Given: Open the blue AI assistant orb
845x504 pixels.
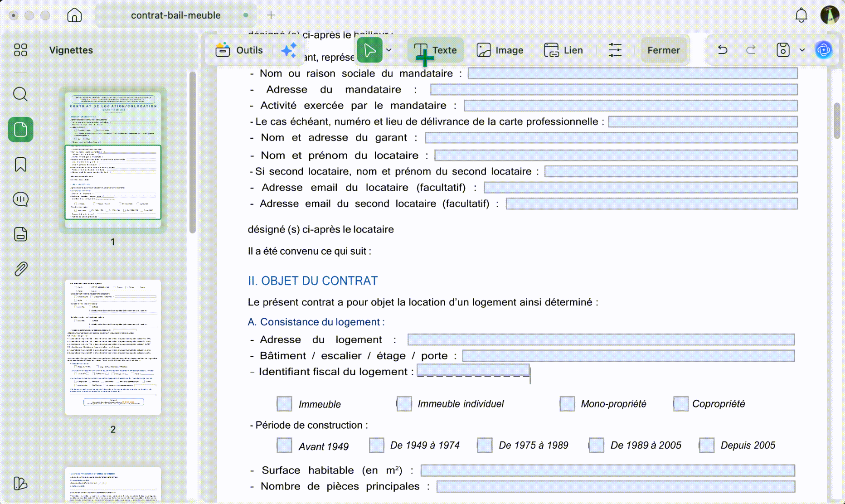Looking at the screenshot, I should (824, 50).
